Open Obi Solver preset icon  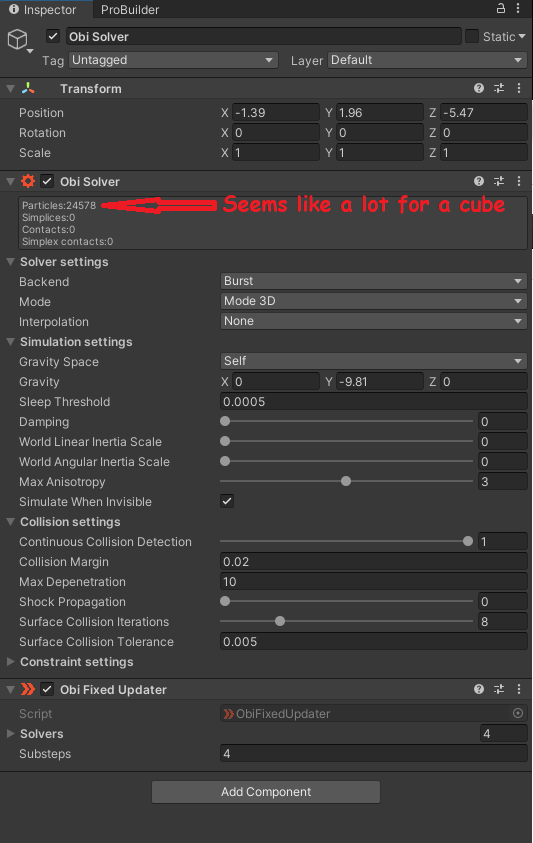pyautogui.click(x=499, y=181)
